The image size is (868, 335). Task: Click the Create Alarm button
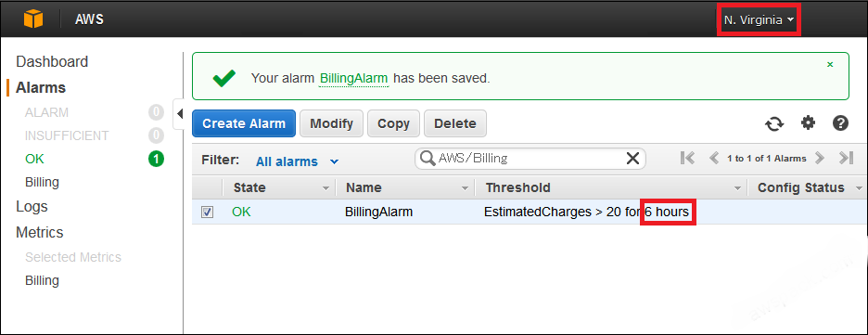click(244, 123)
